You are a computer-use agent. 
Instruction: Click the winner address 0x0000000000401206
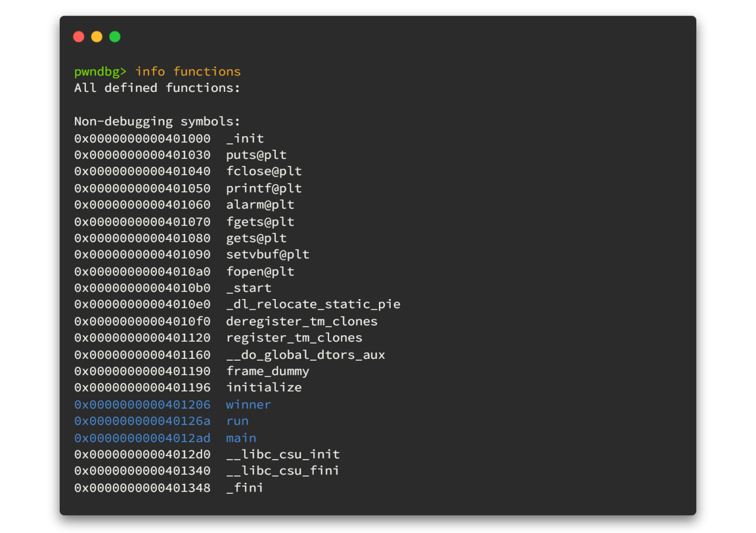(142, 404)
